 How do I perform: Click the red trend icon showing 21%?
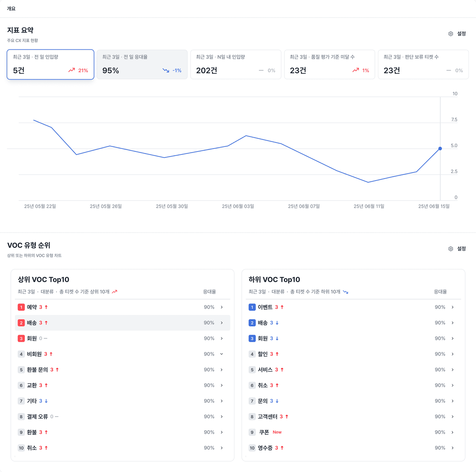(x=71, y=70)
